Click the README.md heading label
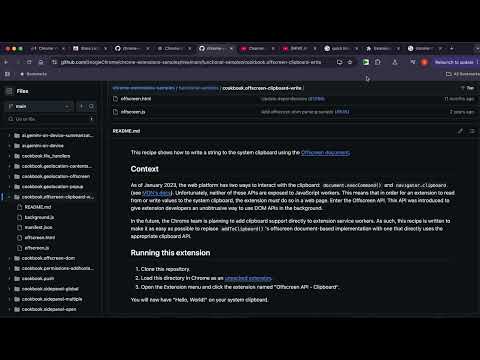 point(126,131)
